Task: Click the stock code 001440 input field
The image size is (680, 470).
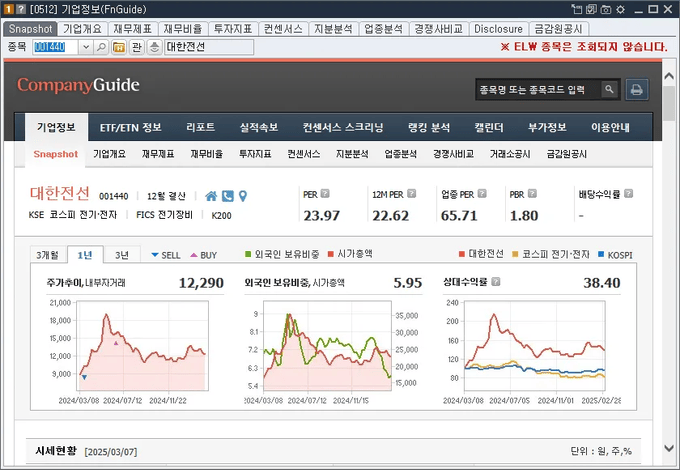Action: pyautogui.click(x=55, y=47)
